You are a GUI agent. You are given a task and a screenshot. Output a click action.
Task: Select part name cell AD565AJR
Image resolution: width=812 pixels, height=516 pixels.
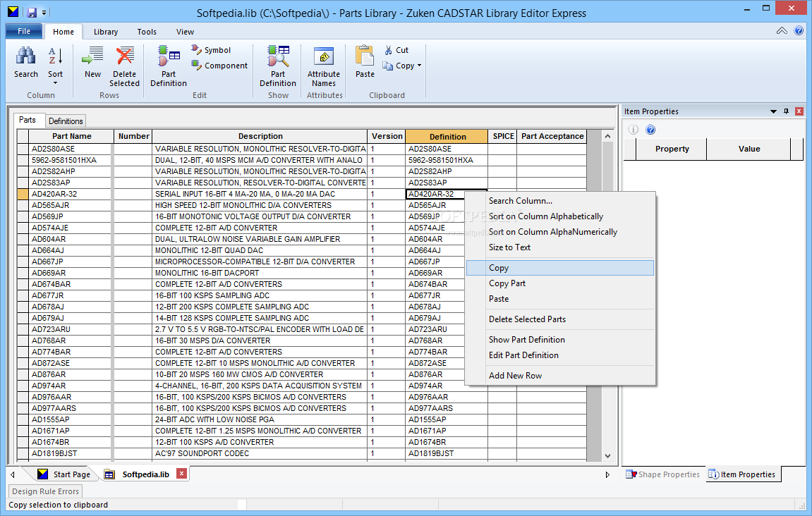[x=71, y=205]
